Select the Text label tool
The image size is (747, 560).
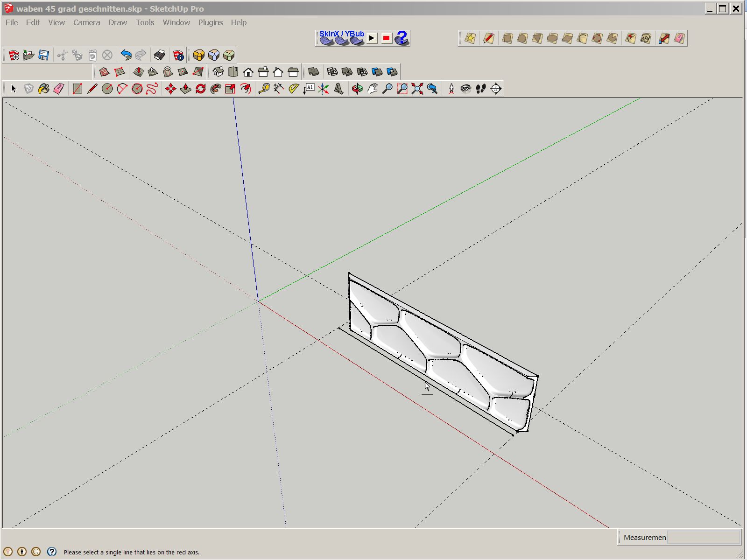309,89
